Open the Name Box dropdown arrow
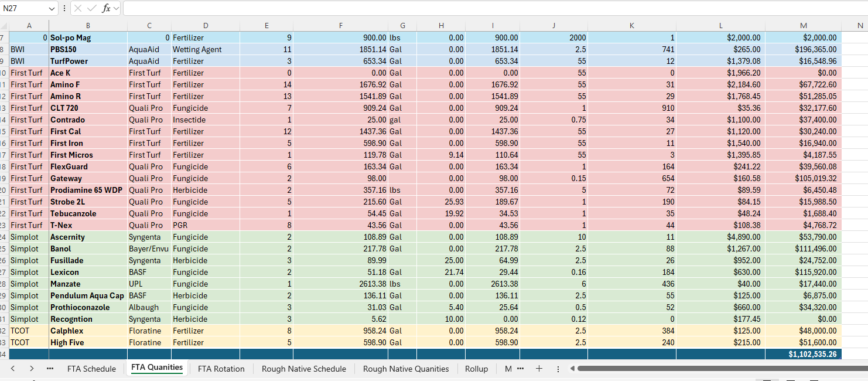Image resolution: width=868 pixels, height=381 pixels. click(x=52, y=8)
